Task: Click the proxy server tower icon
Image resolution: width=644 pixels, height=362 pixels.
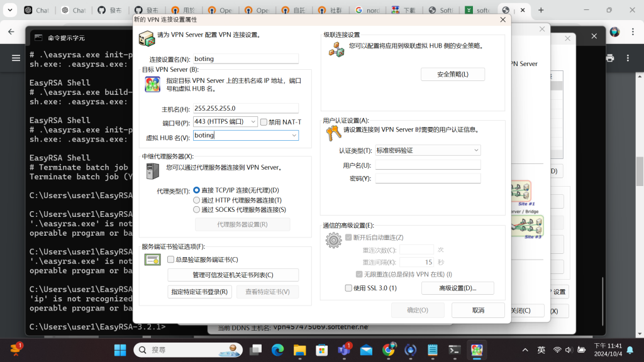Action: click(x=152, y=171)
